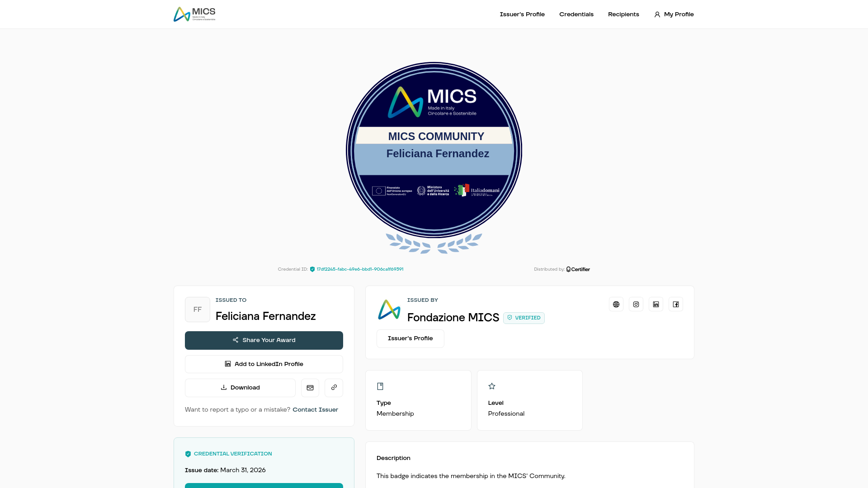
Task: Click the My Profile user icon
Action: 657,14
